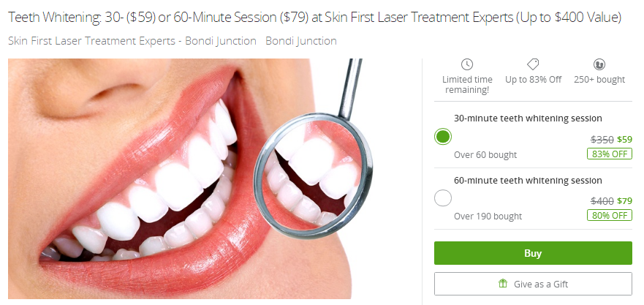
Task: Click the second Bondi Junction location link
Action: [301, 41]
